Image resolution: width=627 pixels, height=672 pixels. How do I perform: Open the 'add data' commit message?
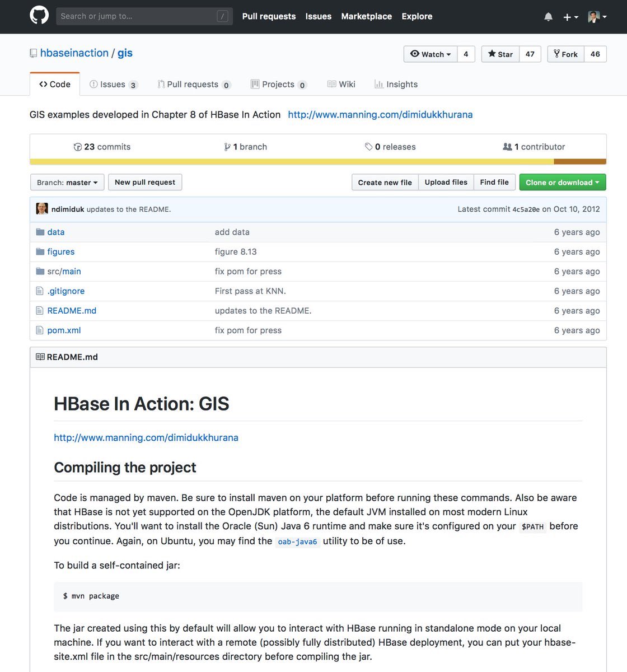pyautogui.click(x=232, y=232)
